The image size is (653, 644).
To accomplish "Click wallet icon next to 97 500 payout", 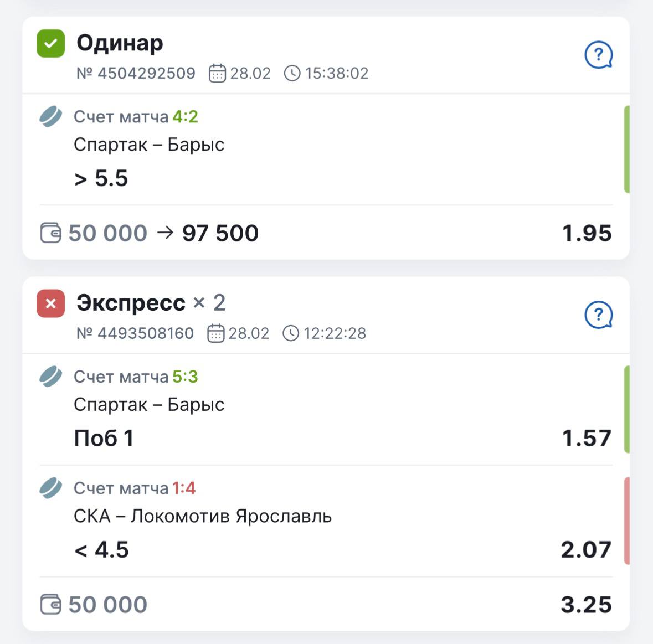I will tap(50, 233).
